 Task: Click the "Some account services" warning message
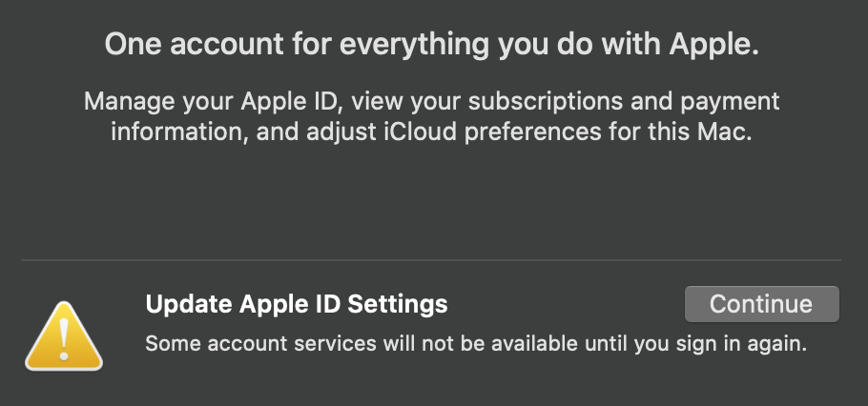(475, 343)
